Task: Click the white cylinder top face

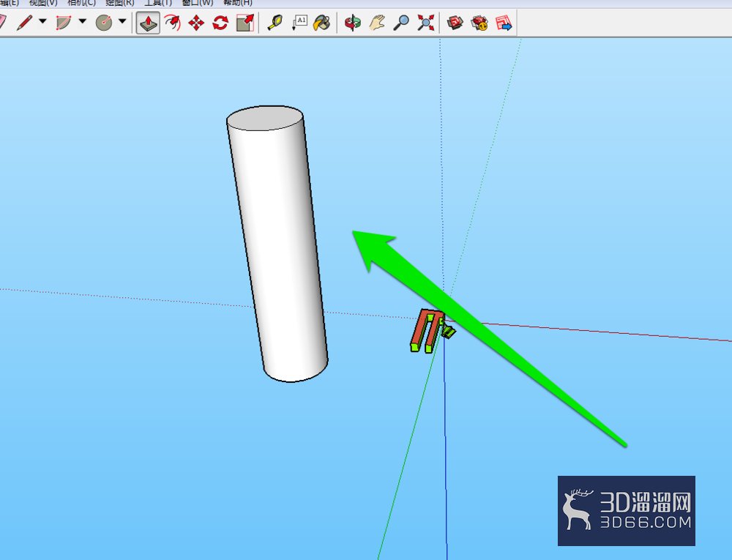Action: coord(265,119)
